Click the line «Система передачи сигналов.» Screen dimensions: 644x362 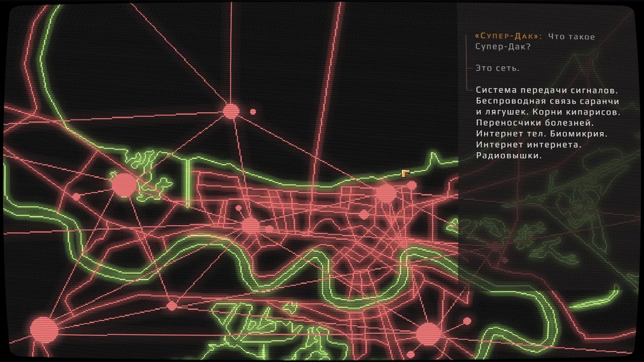click(x=547, y=90)
